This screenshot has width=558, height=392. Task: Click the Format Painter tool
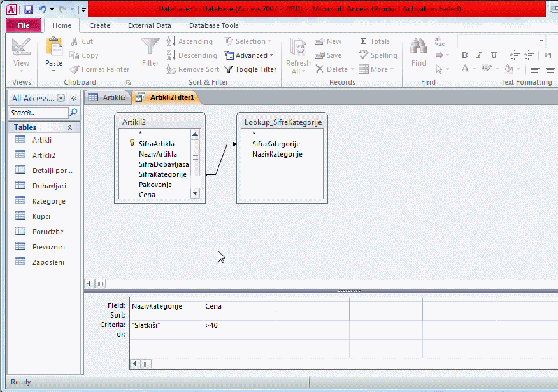click(x=99, y=69)
